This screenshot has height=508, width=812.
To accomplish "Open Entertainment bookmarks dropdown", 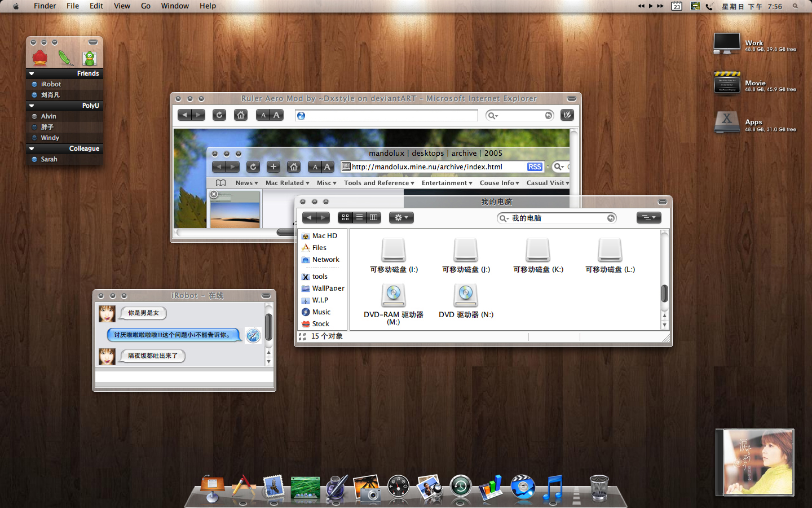I will click(447, 183).
